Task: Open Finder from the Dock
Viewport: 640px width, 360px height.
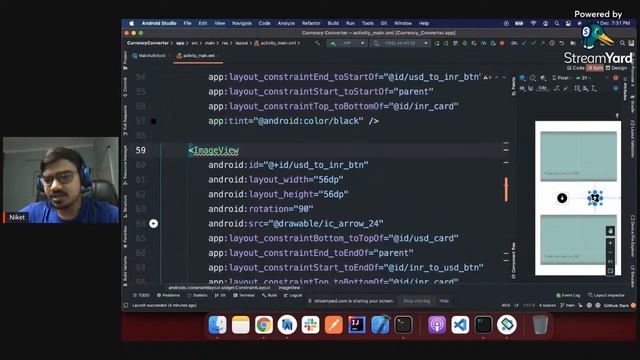Action: pyautogui.click(x=217, y=325)
